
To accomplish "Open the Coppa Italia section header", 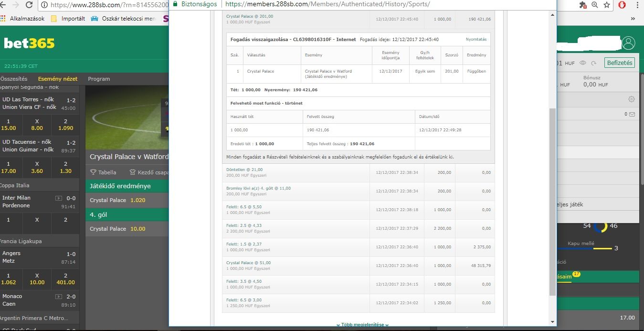I will [39, 185].
